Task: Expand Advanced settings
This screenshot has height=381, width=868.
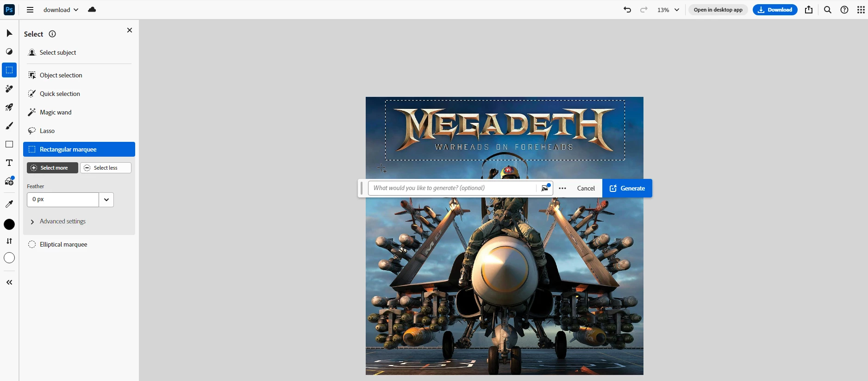Action: coord(58,222)
